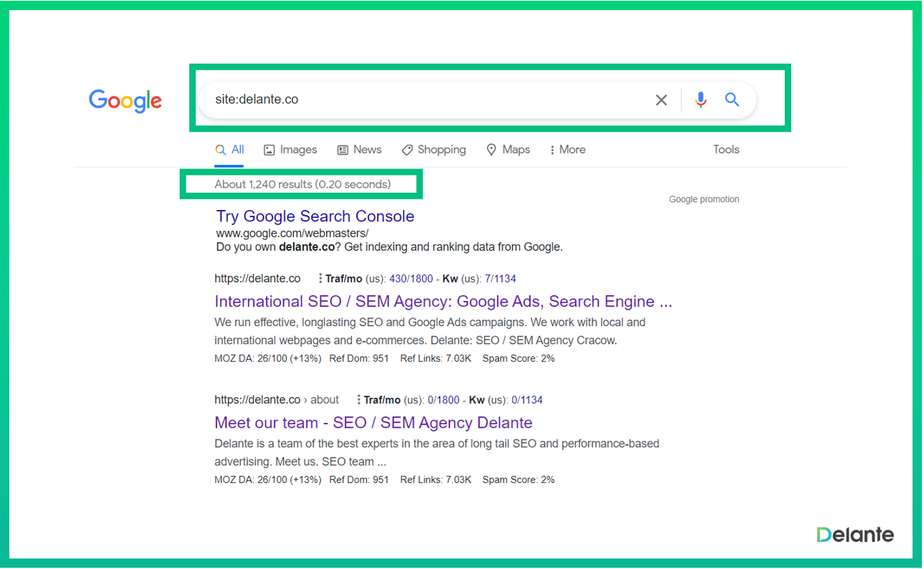The image size is (924, 569).
Task: Expand the More search options menu
Action: (x=567, y=150)
